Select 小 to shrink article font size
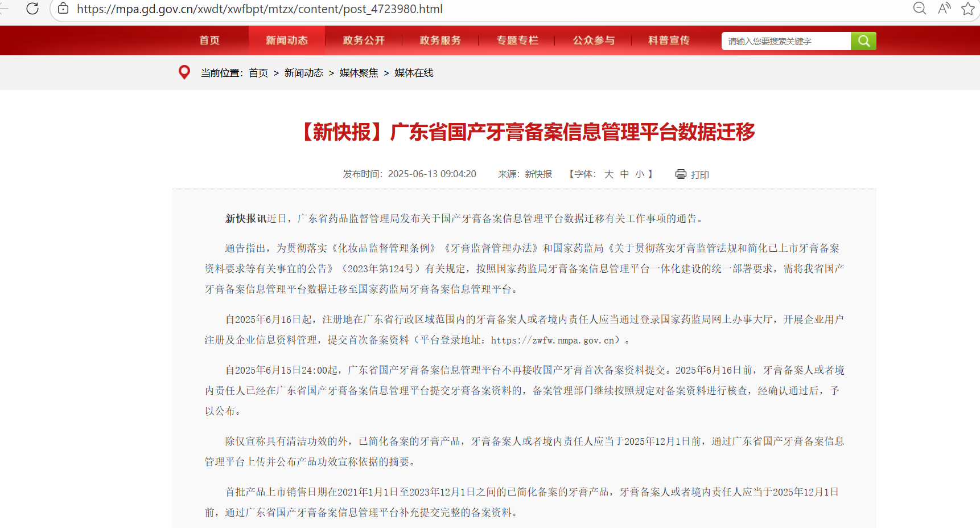This screenshot has height=528, width=980. click(x=640, y=174)
